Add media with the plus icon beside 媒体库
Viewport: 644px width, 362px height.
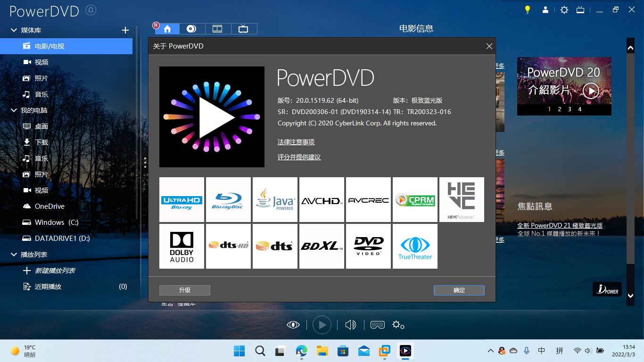pyautogui.click(x=125, y=30)
